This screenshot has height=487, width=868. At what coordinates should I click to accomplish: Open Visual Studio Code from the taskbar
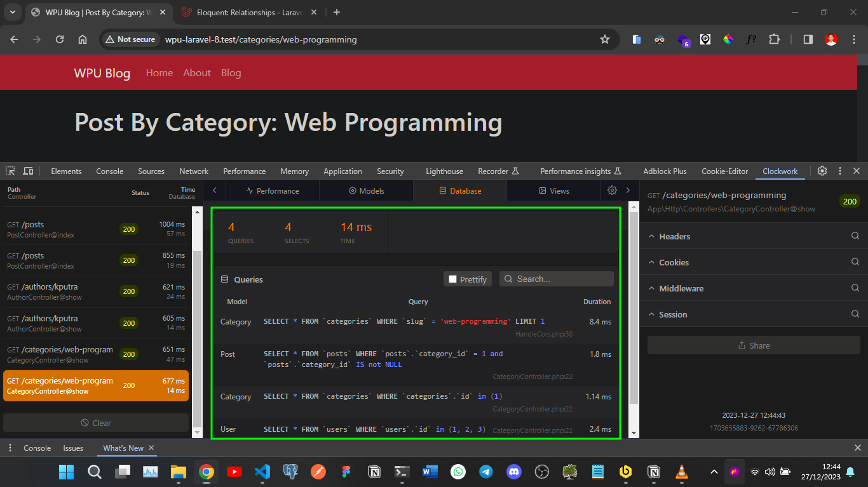pyautogui.click(x=262, y=472)
